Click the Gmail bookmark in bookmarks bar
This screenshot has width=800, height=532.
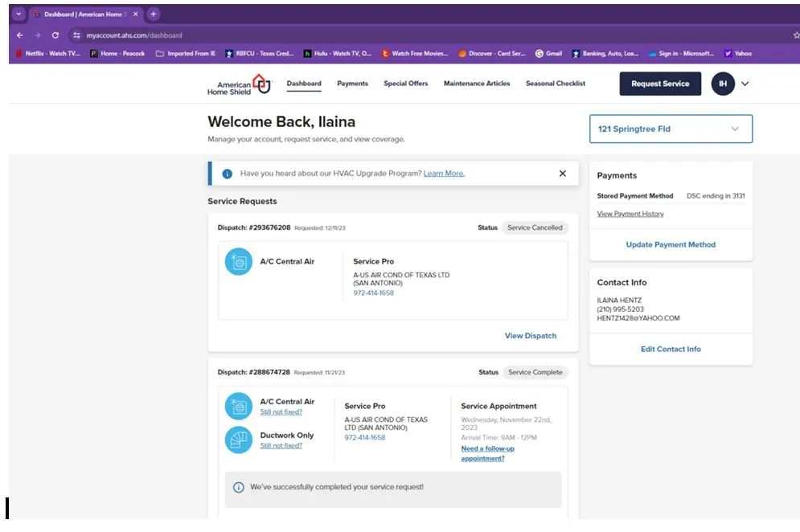[549, 54]
